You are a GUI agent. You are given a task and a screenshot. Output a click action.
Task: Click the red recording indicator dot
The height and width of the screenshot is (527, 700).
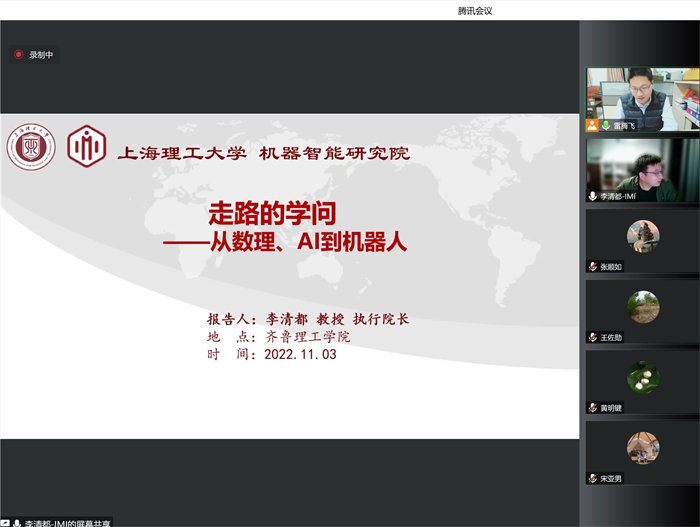click(x=18, y=55)
